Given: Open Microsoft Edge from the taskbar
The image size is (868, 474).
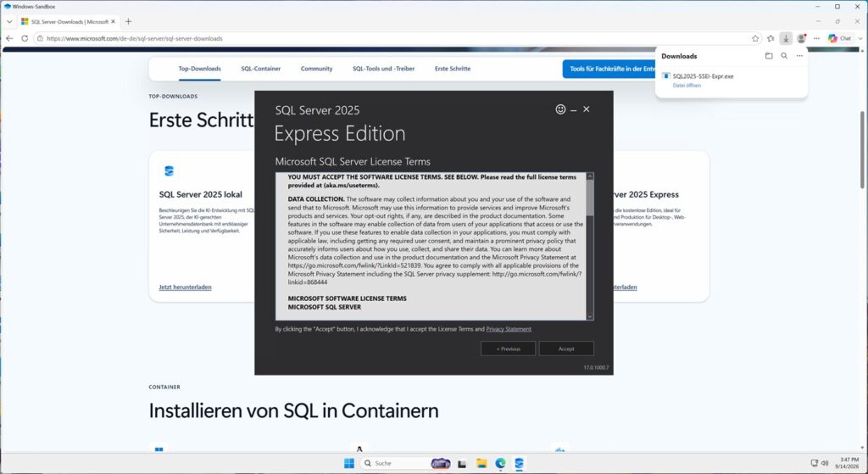Looking at the screenshot, I should click(500, 464).
